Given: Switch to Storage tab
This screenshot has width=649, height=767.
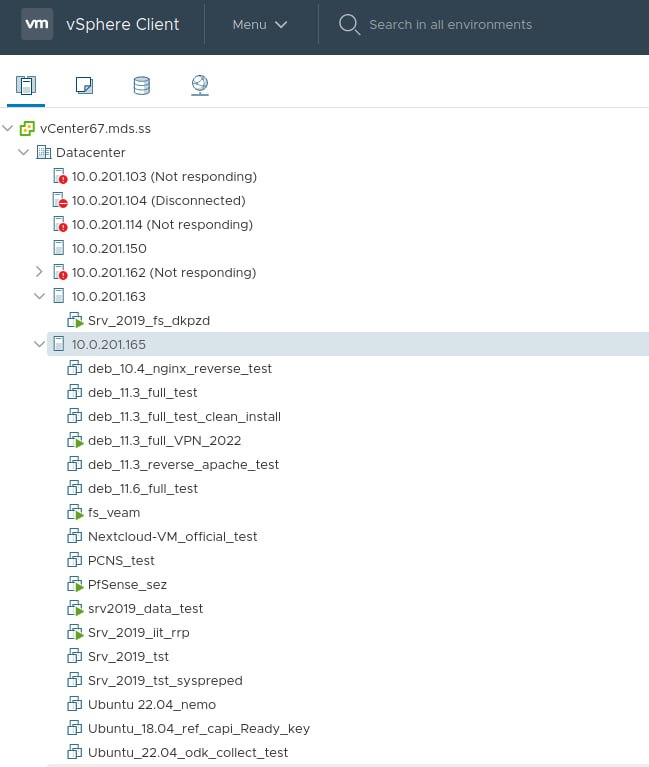Looking at the screenshot, I should tap(142, 86).
